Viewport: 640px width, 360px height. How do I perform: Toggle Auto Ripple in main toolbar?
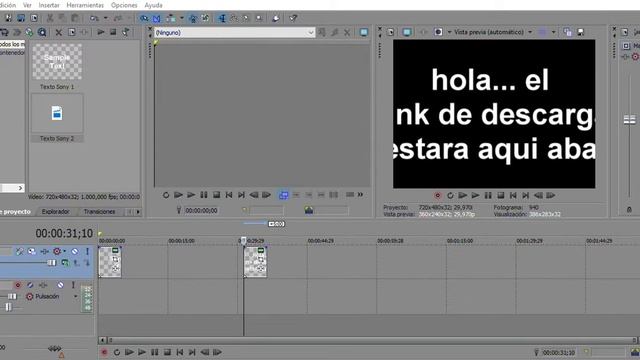tap(171, 18)
